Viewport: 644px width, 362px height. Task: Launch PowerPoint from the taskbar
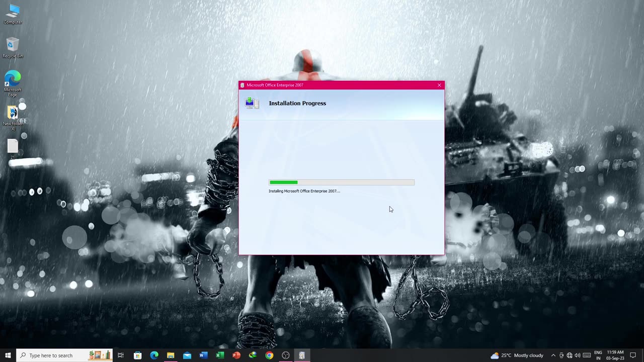pos(236,355)
